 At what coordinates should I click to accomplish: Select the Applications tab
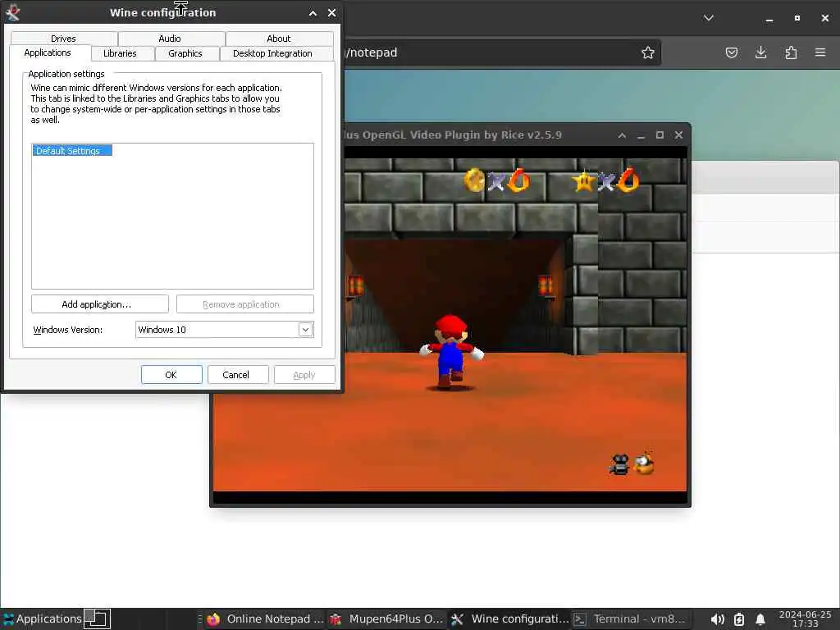pyautogui.click(x=48, y=52)
